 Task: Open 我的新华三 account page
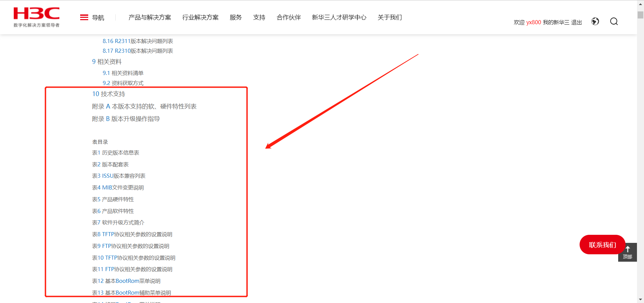[x=556, y=23]
